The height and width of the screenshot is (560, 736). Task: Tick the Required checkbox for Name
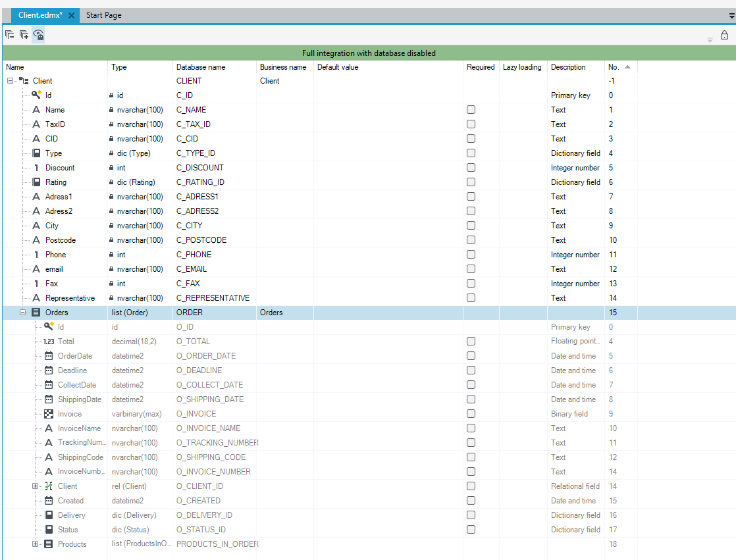click(471, 110)
